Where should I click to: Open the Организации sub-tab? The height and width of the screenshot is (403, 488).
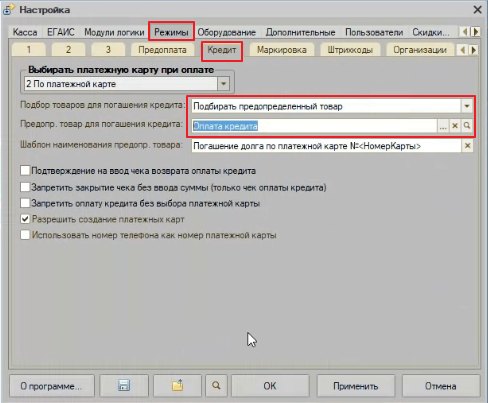click(x=420, y=50)
